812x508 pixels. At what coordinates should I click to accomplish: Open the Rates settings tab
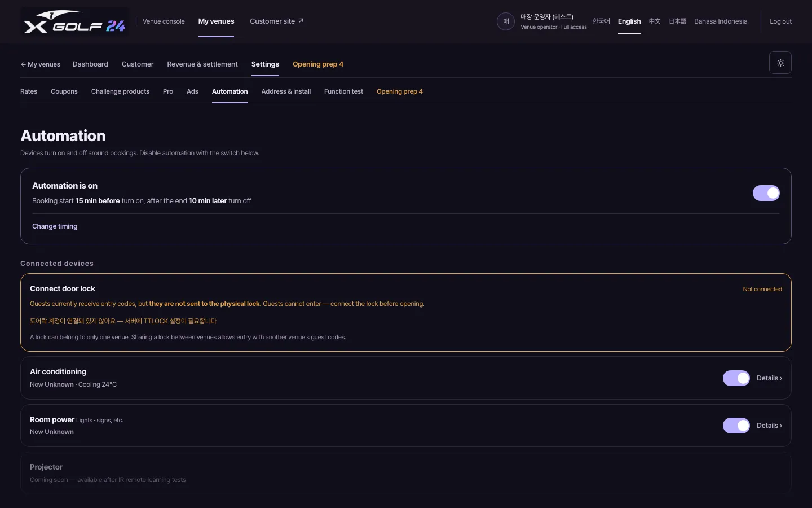click(x=29, y=91)
